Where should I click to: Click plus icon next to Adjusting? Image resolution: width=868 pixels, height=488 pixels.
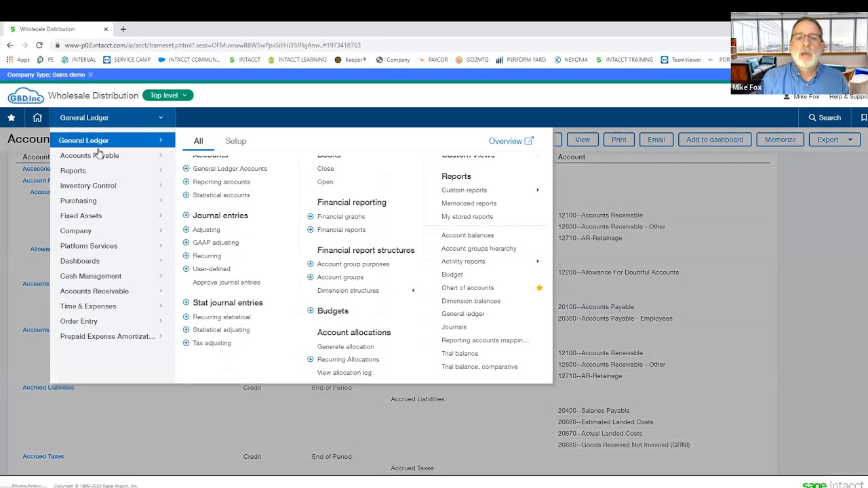click(186, 230)
